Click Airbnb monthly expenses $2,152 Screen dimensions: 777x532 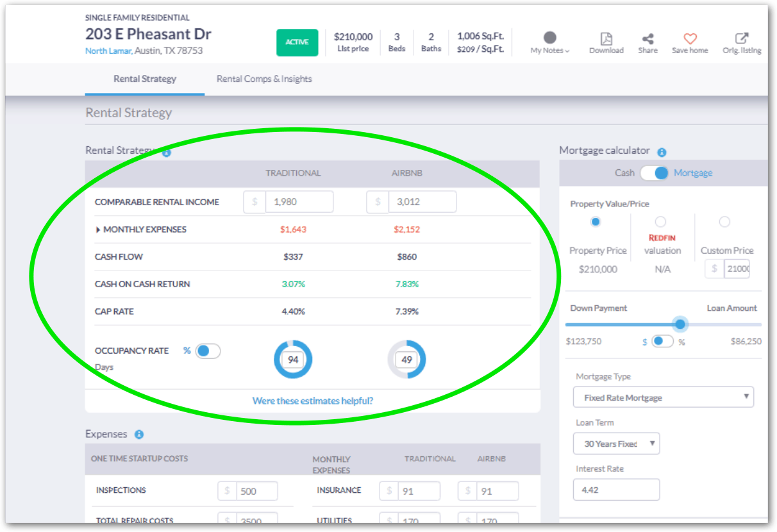pyautogui.click(x=406, y=229)
